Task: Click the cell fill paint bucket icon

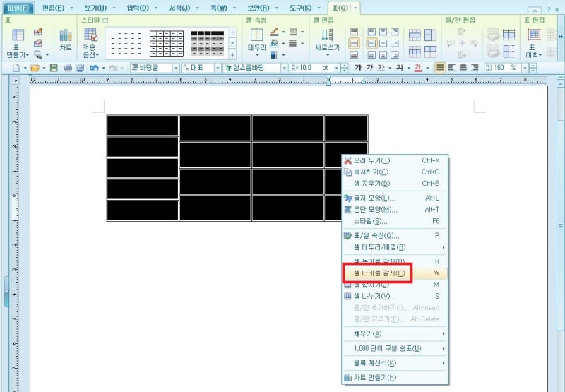Action: pyautogui.click(x=275, y=44)
